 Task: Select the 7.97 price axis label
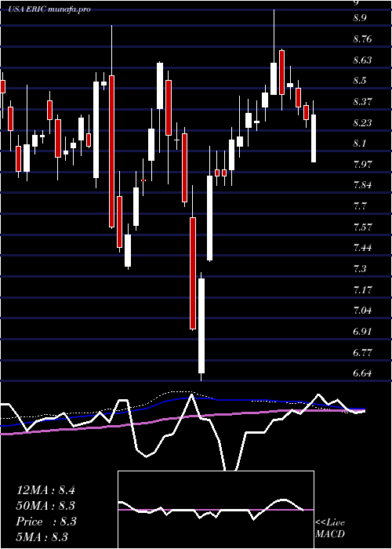click(x=362, y=164)
